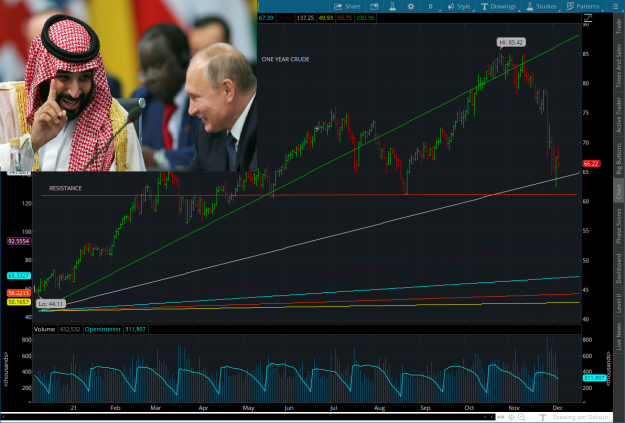Select the Big Buttons sidebar tab
Screen dimensions: 625x423
(619, 158)
